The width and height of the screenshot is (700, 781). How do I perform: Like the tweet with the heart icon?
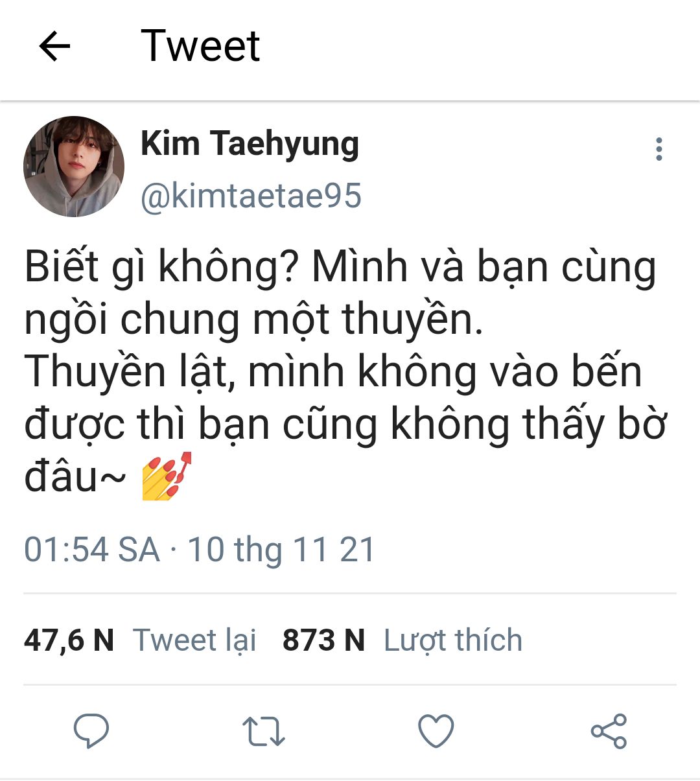coord(436,731)
